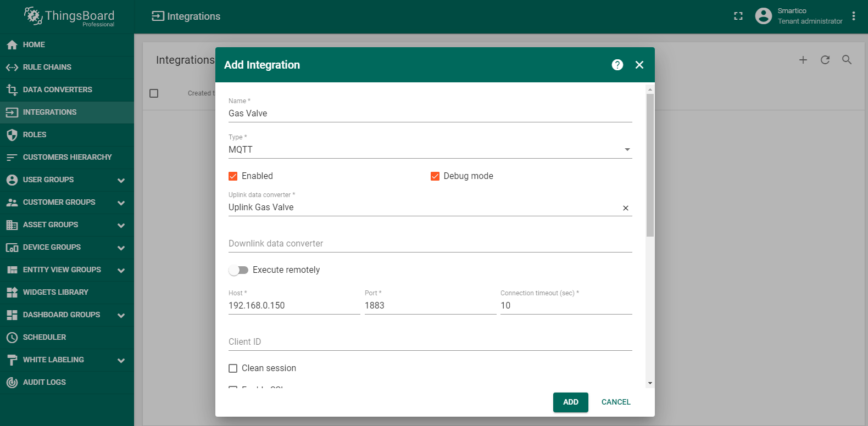Click the add integration plus icon
Viewport: 868px width, 426px height.
(803, 60)
